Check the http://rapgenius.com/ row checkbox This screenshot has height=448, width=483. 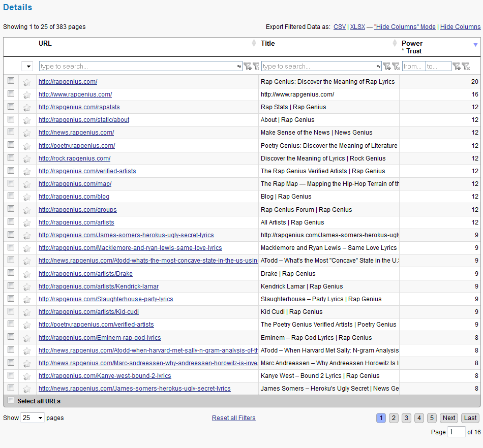pyautogui.click(x=11, y=81)
